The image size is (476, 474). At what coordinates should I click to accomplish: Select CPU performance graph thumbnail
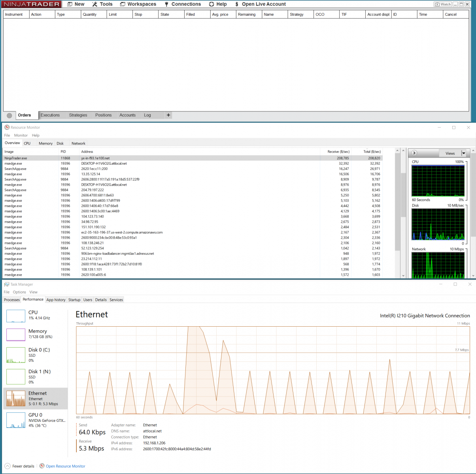click(16, 316)
